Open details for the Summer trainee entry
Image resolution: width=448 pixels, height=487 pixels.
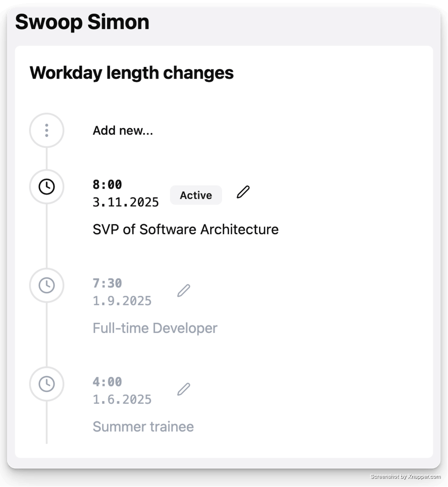click(x=143, y=427)
